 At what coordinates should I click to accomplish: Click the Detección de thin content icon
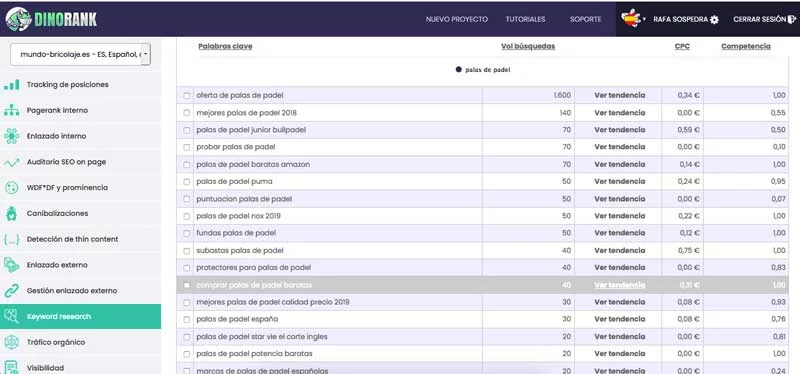[11, 239]
